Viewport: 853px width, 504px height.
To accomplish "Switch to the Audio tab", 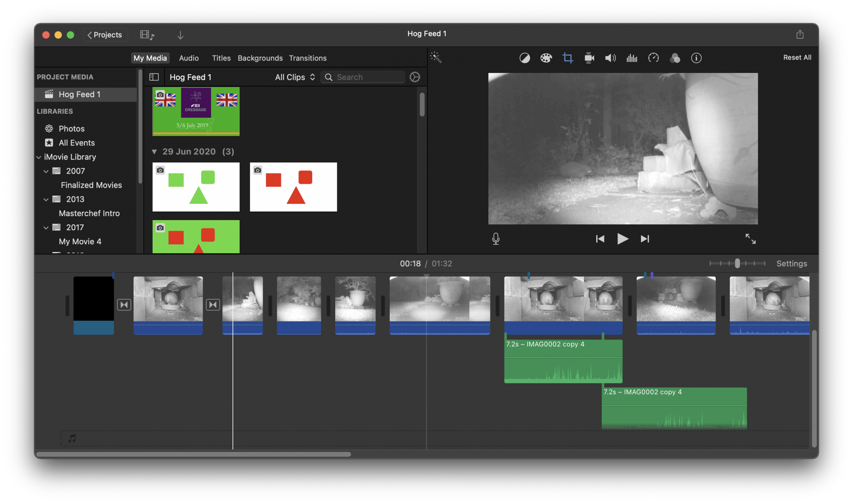I will click(189, 58).
